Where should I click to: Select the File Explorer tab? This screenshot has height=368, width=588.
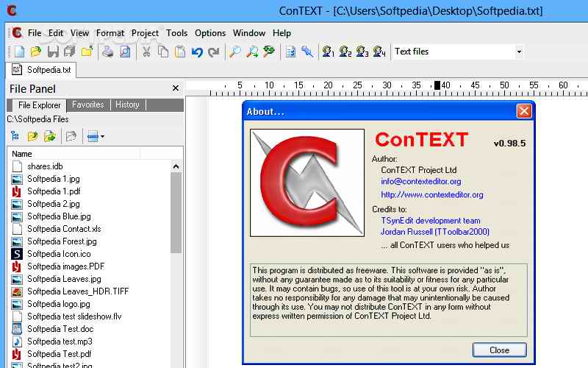pyautogui.click(x=39, y=105)
